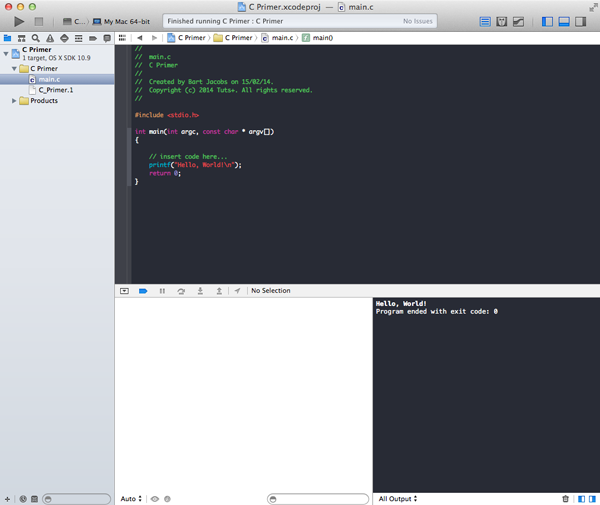Choose My Mac 64-bit destination
600x505 pixels.
pyautogui.click(x=122, y=21)
